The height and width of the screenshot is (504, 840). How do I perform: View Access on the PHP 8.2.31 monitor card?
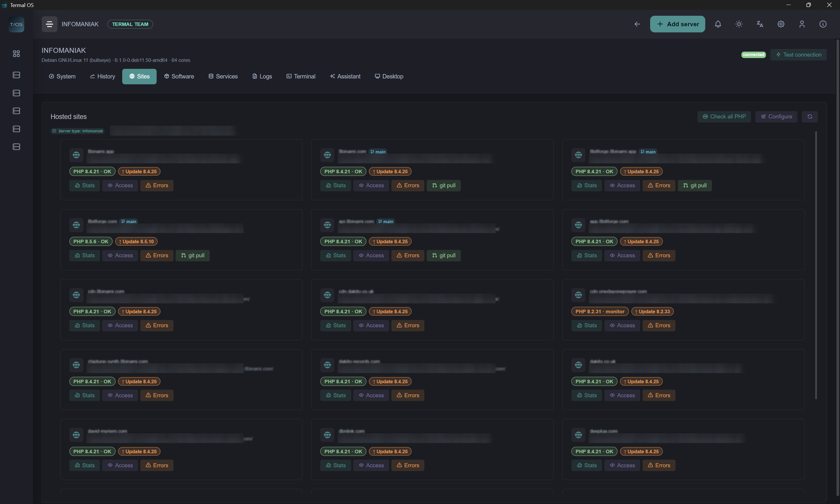tap(622, 325)
